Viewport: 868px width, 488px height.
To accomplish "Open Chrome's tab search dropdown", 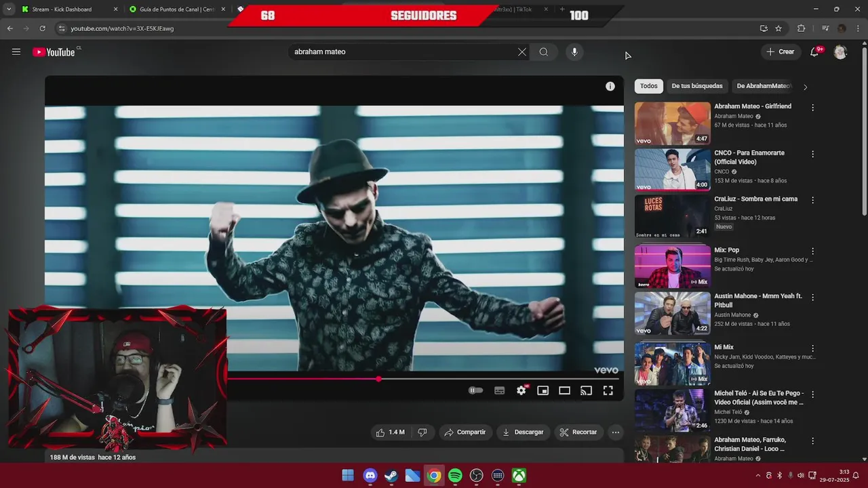I will [x=9, y=9].
